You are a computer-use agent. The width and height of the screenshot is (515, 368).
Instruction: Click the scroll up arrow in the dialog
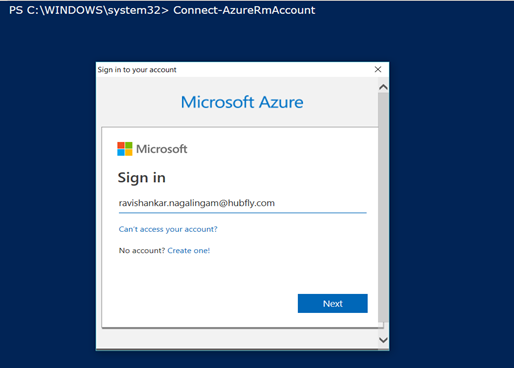coord(383,87)
